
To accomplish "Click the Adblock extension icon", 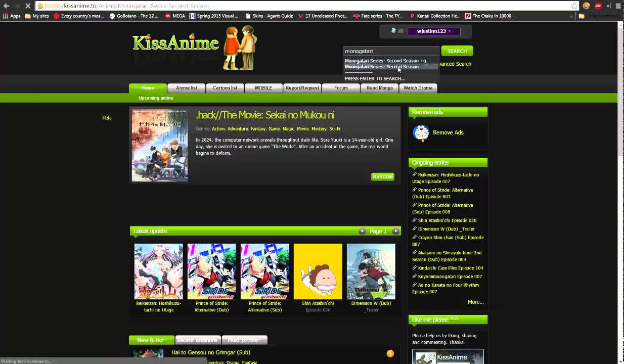I will (x=598, y=6).
